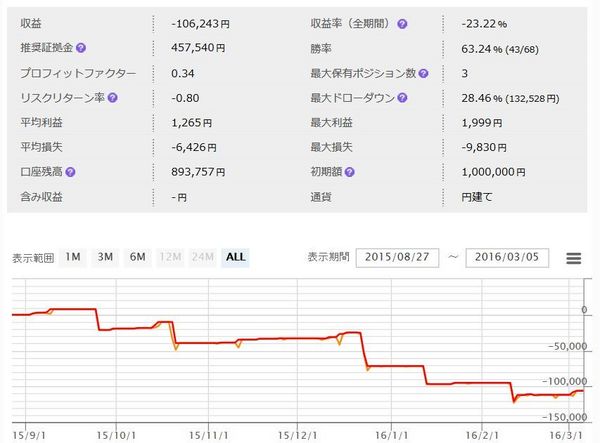Open help icon next to 最大保有ポジション数

coord(423,73)
